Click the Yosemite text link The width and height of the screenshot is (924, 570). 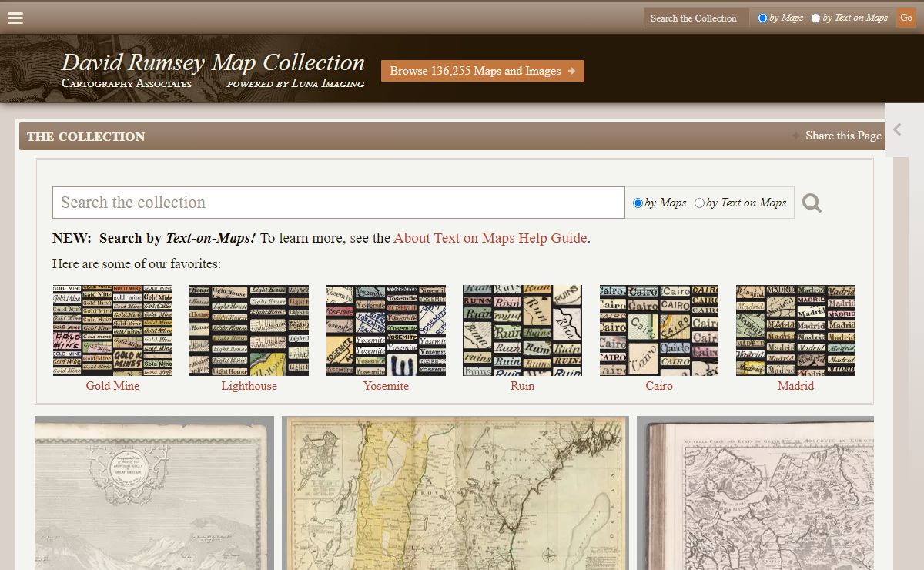386,386
